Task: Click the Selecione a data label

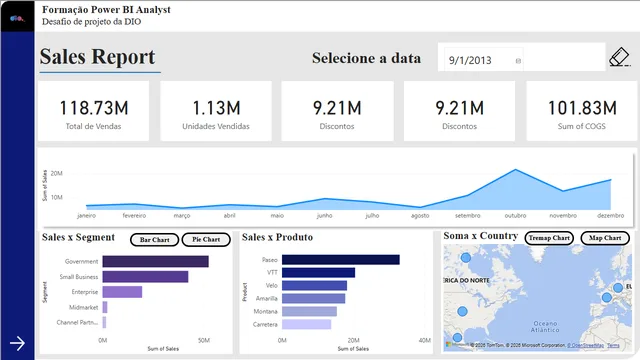Action: (367, 58)
